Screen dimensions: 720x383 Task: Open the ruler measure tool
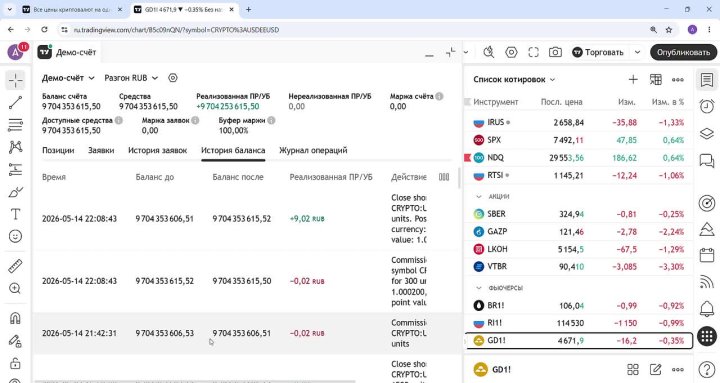pos(16,266)
